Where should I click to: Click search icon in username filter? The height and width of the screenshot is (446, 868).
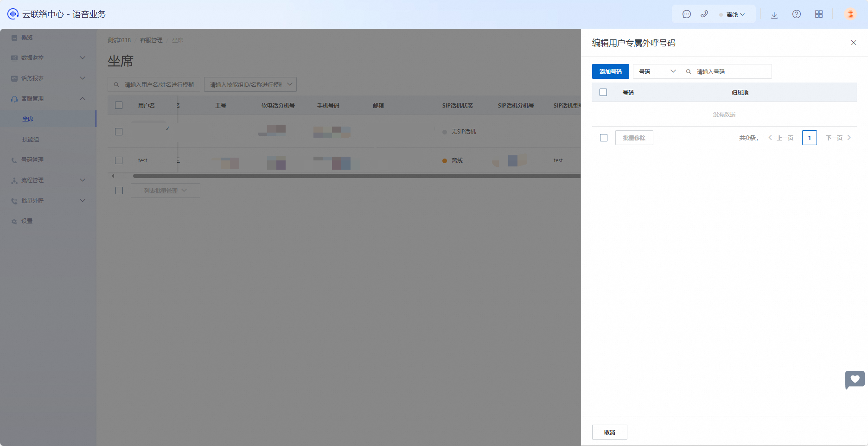click(x=116, y=84)
